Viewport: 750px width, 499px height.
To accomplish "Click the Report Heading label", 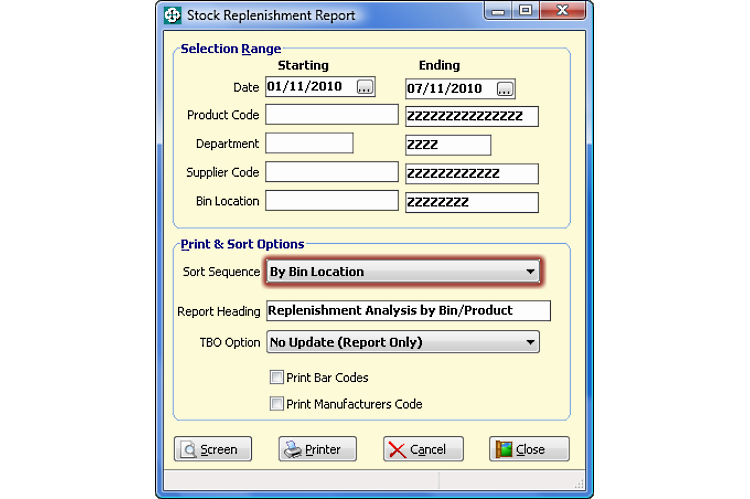I will click(219, 311).
